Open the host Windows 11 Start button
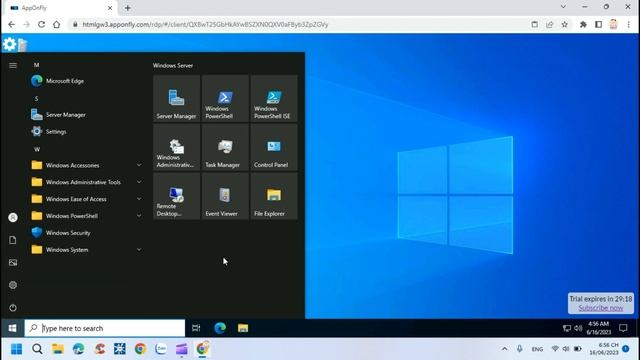This screenshot has width=640, height=360. (x=16, y=349)
